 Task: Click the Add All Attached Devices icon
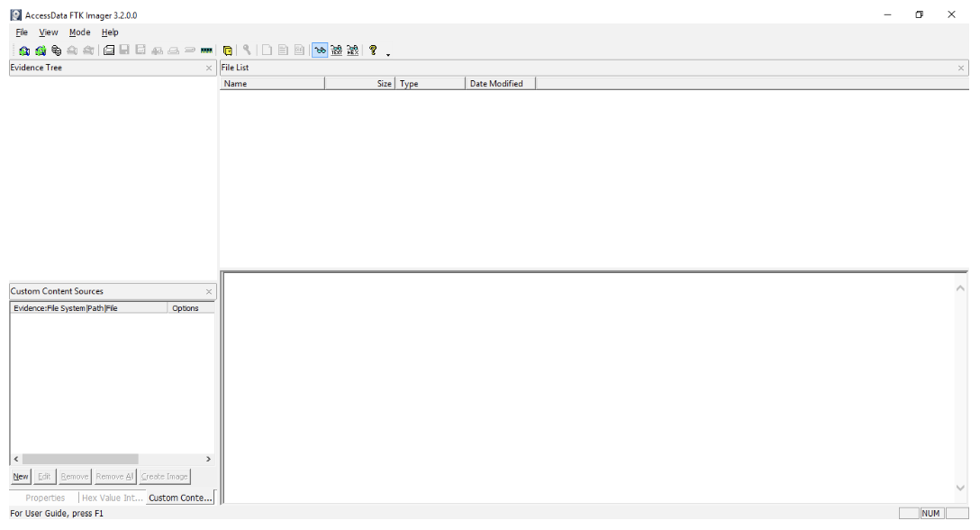click(40, 50)
